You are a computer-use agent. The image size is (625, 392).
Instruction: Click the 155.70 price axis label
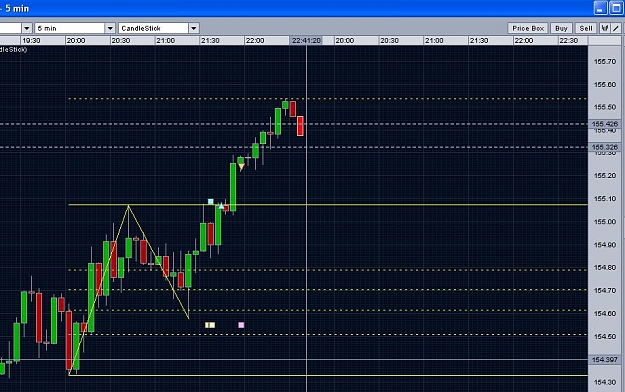coord(605,61)
